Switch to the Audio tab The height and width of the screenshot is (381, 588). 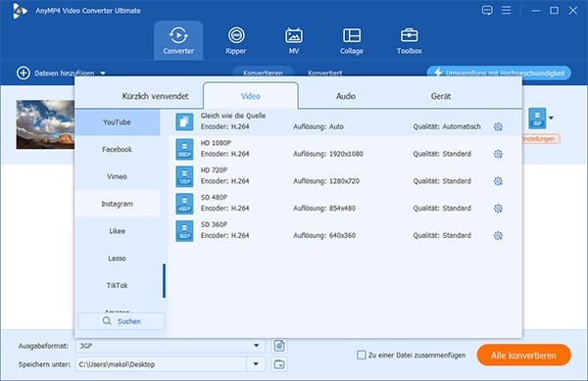coord(345,96)
